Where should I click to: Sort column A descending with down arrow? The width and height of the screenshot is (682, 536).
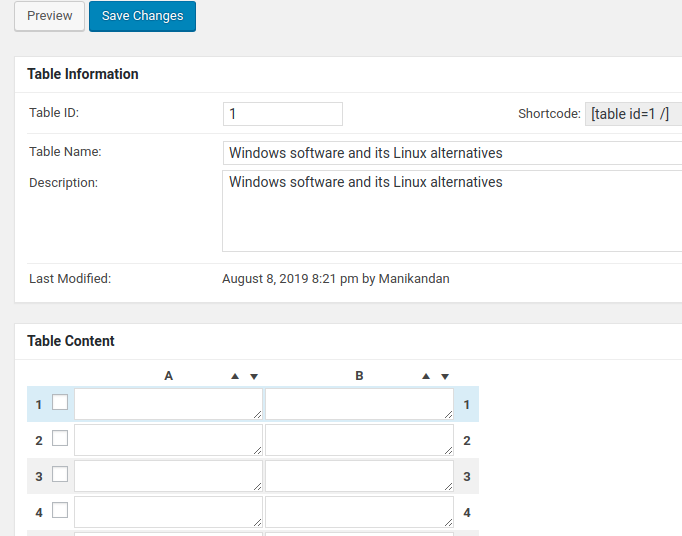tap(254, 377)
